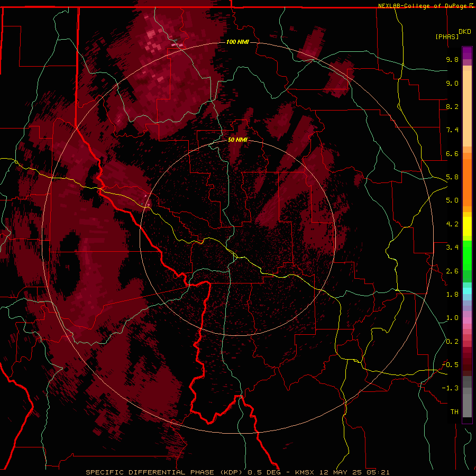Click the -0.5 legend value
This screenshot has height=476, width=476.
tap(450, 365)
